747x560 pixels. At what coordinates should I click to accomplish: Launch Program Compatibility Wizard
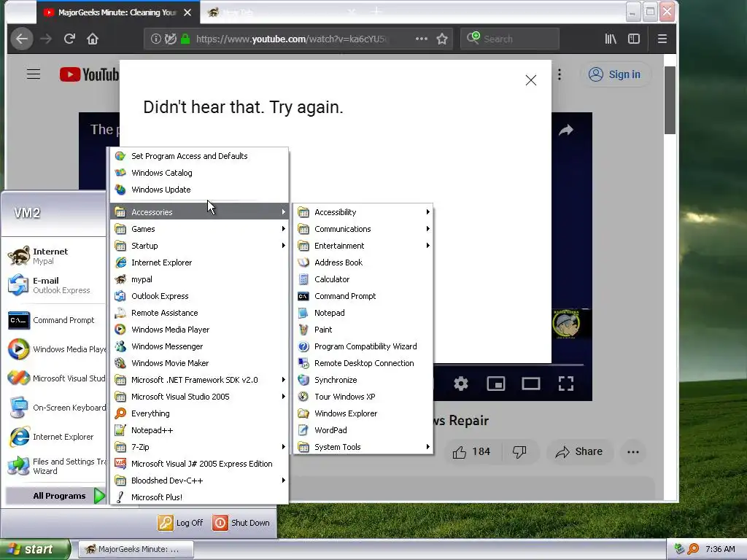[x=363, y=346]
